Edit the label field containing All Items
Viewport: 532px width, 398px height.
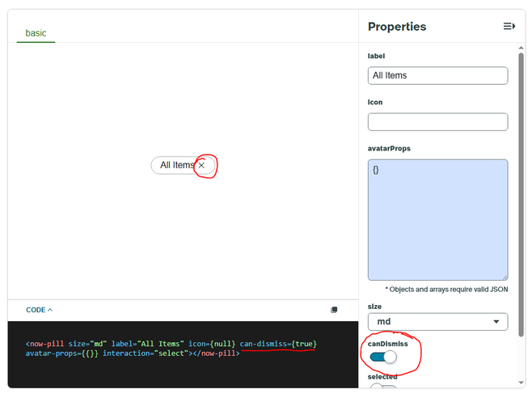tap(437, 75)
